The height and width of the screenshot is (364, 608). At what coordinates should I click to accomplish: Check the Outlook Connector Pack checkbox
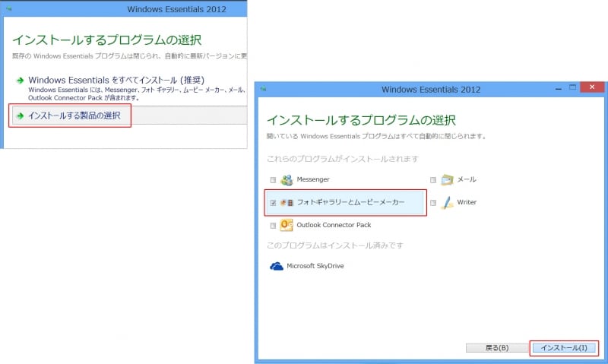(273, 226)
